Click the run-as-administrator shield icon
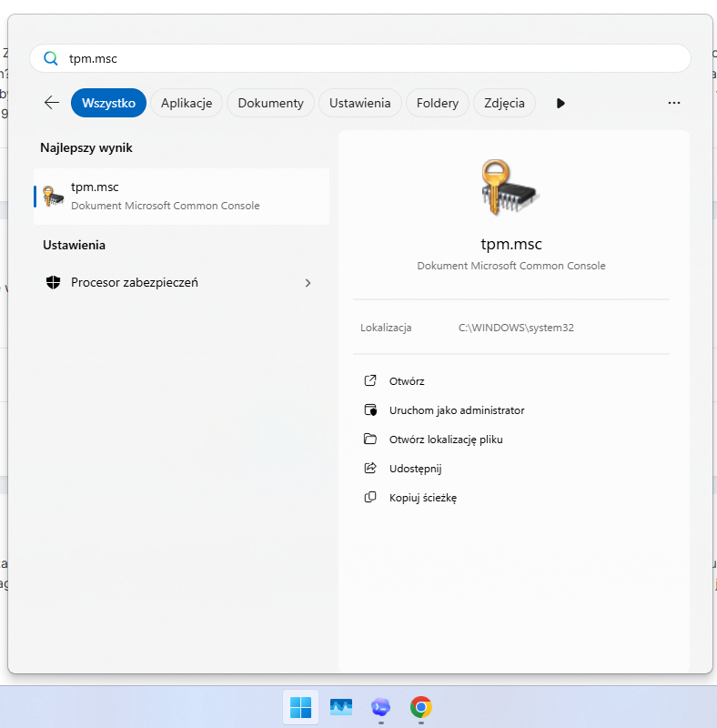 pos(370,410)
